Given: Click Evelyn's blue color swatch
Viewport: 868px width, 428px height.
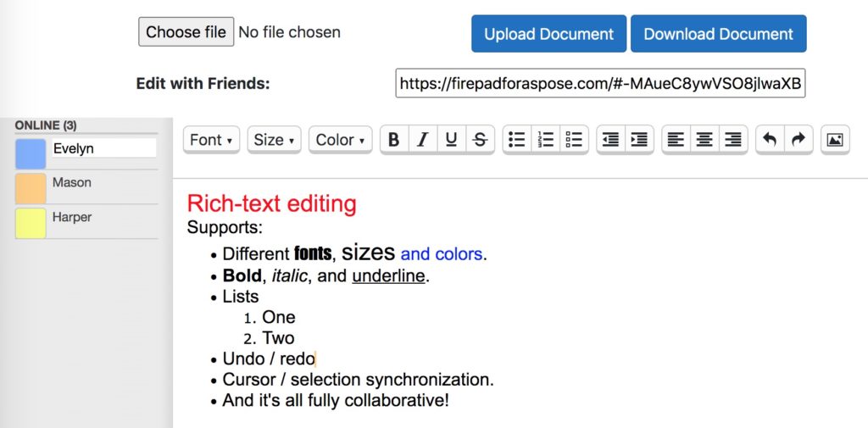Looking at the screenshot, I should pyautogui.click(x=31, y=154).
